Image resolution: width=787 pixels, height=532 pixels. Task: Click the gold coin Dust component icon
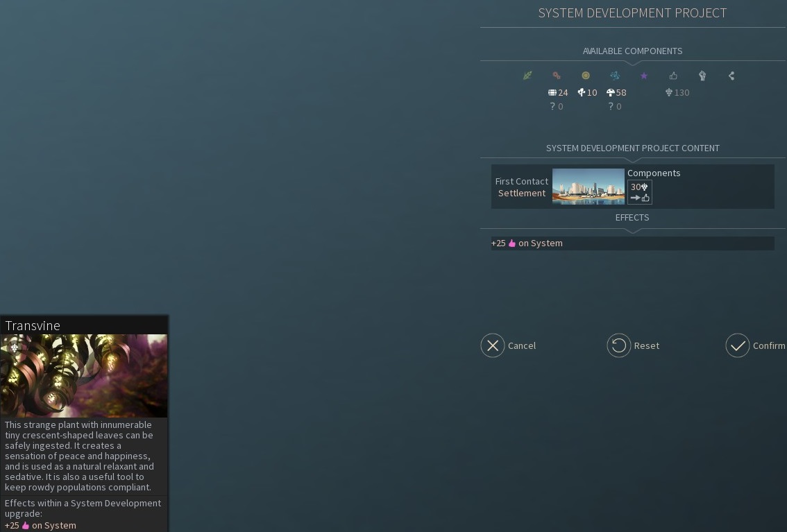[586, 76]
